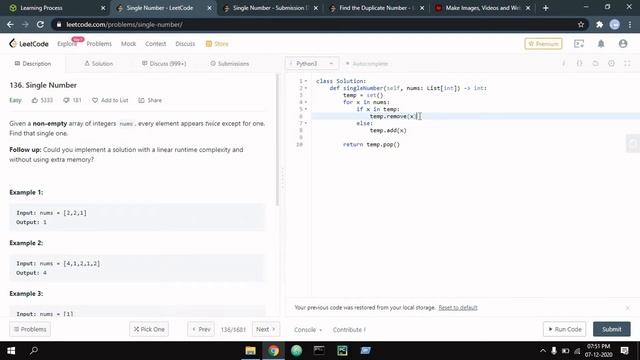
Task: Click the Reset to default link
Action: [458, 307]
